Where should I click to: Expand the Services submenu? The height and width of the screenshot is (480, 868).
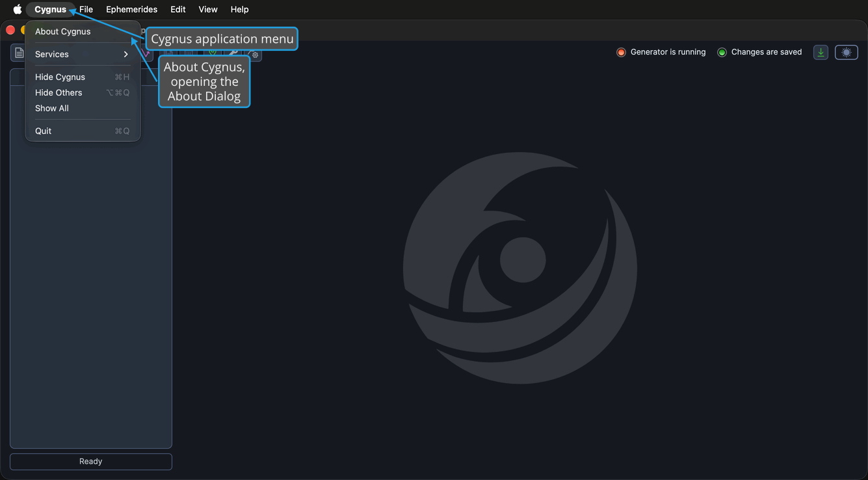coord(83,54)
